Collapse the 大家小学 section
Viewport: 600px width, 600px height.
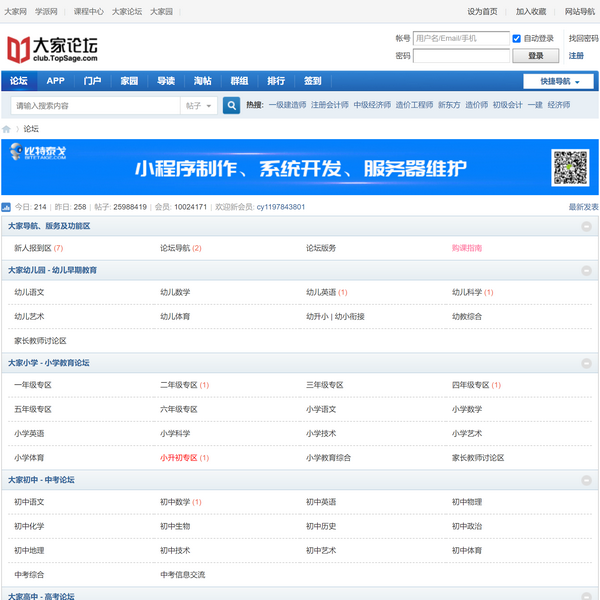pos(586,363)
